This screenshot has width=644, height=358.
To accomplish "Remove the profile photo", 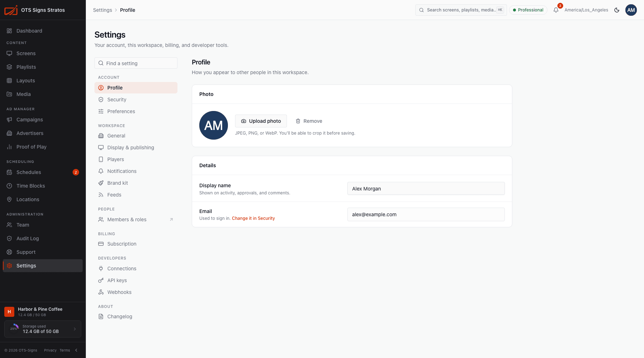I will tap(309, 121).
